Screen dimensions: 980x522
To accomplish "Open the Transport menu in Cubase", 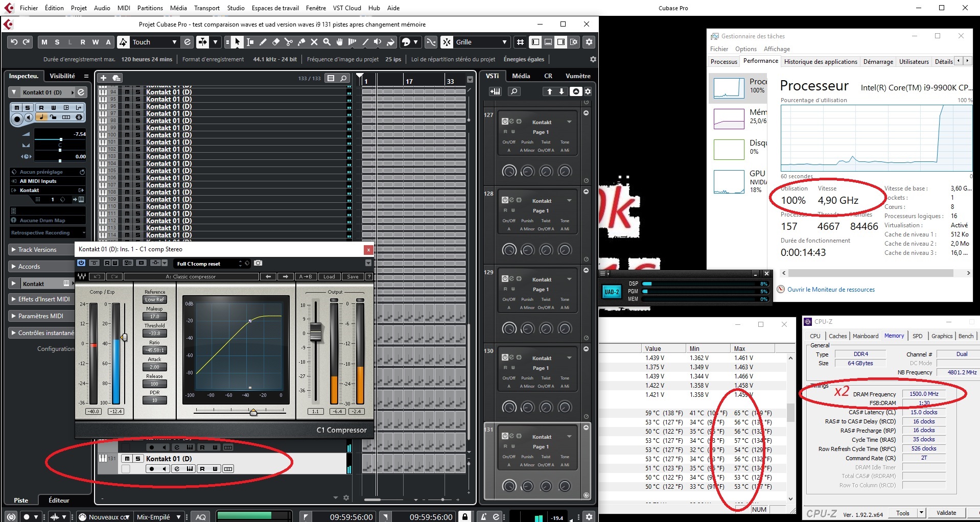I will (x=206, y=8).
